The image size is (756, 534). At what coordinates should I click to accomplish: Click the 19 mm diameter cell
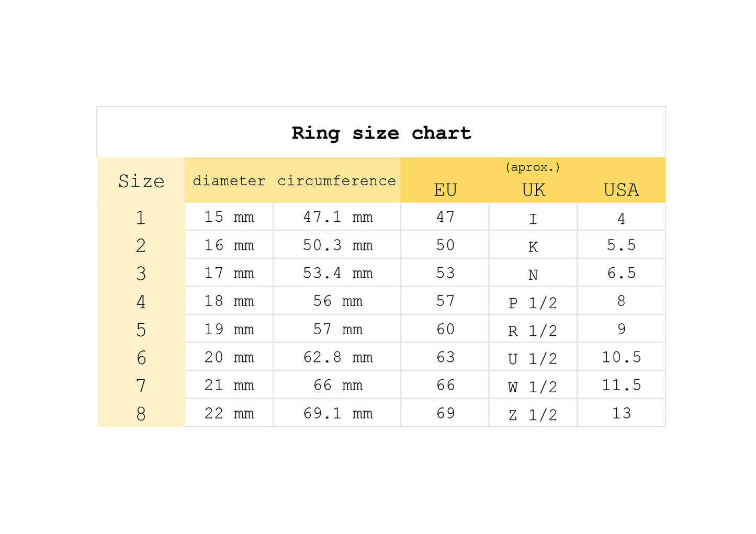[x=229, y=329]
